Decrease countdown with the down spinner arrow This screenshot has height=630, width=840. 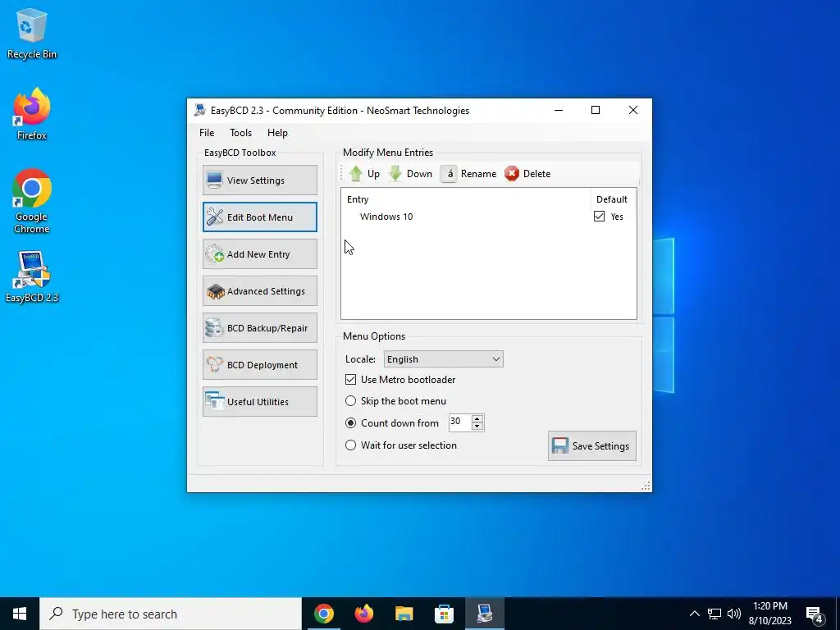[477, 427]
